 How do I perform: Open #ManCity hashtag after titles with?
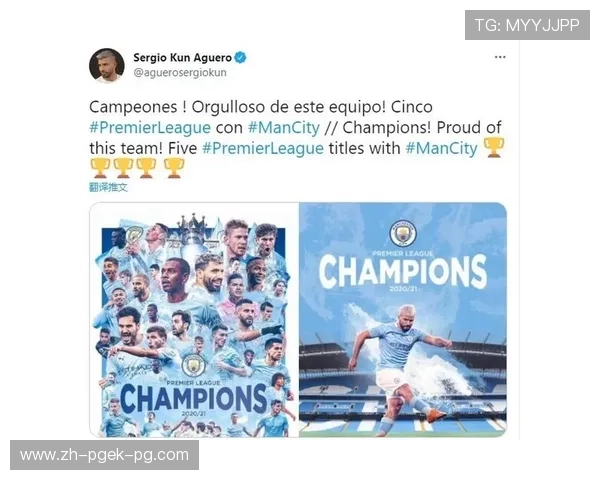tap(441, 149)
